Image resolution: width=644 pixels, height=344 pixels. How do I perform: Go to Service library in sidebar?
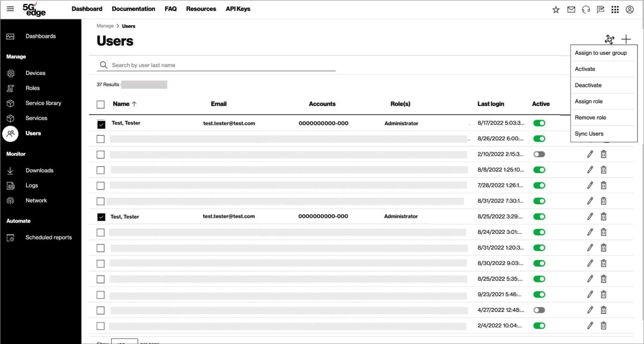pos(43,103)
